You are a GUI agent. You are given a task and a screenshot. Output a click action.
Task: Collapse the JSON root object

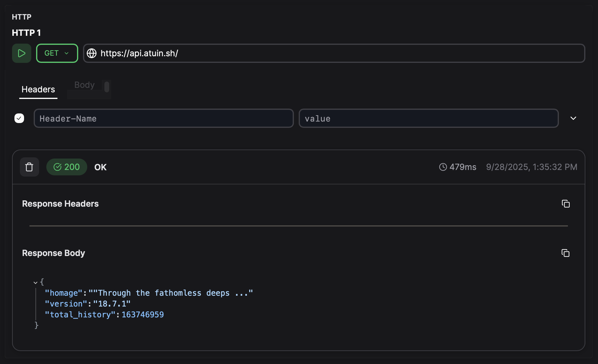pos(35,282)
